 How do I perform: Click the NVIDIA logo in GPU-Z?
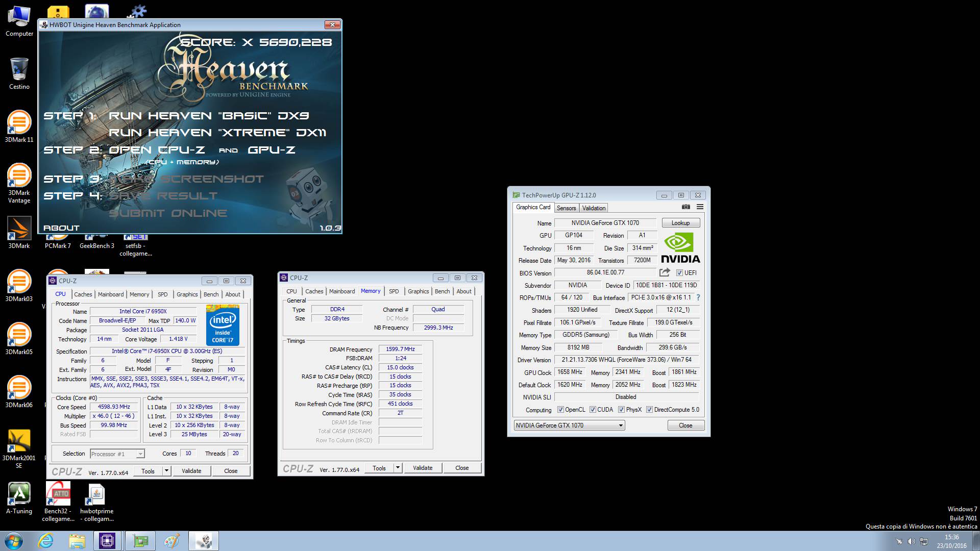[680, 248]
